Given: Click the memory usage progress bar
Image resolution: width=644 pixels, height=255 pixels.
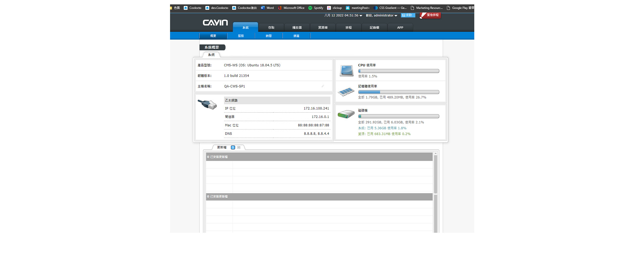Looking at the screenshot, I should point(398,92).
